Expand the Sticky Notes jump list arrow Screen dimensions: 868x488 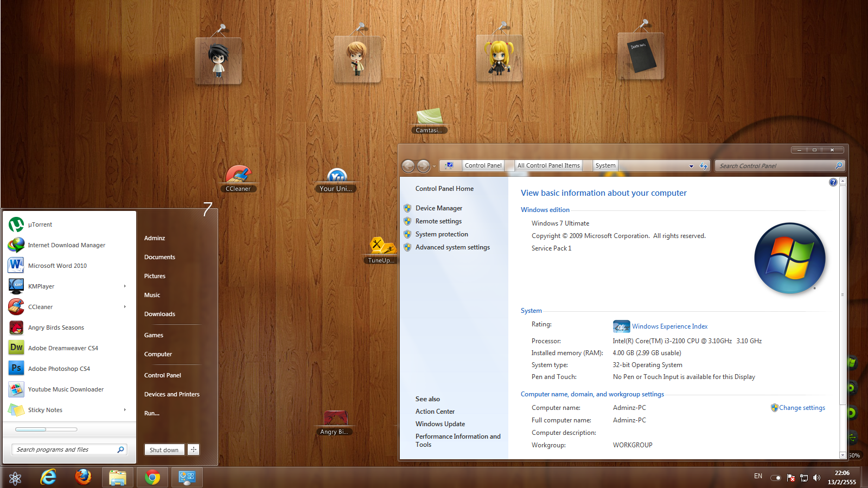tap(125, 410)
